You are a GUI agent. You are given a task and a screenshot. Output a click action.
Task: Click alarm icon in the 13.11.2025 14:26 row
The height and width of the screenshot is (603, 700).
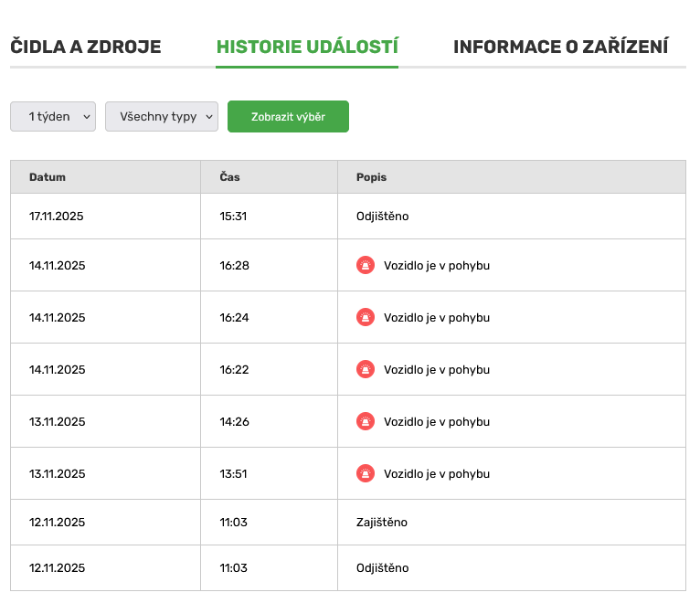point(366,422)
